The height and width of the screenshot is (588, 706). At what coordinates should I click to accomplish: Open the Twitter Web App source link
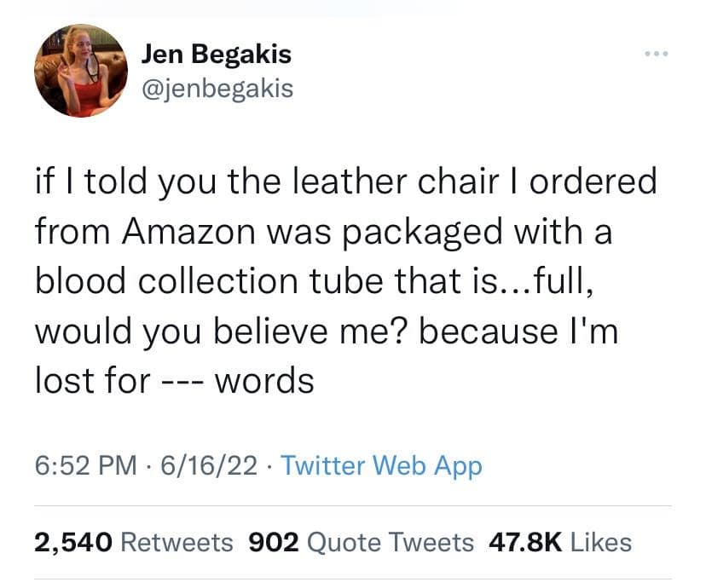(x=380, y=465)
